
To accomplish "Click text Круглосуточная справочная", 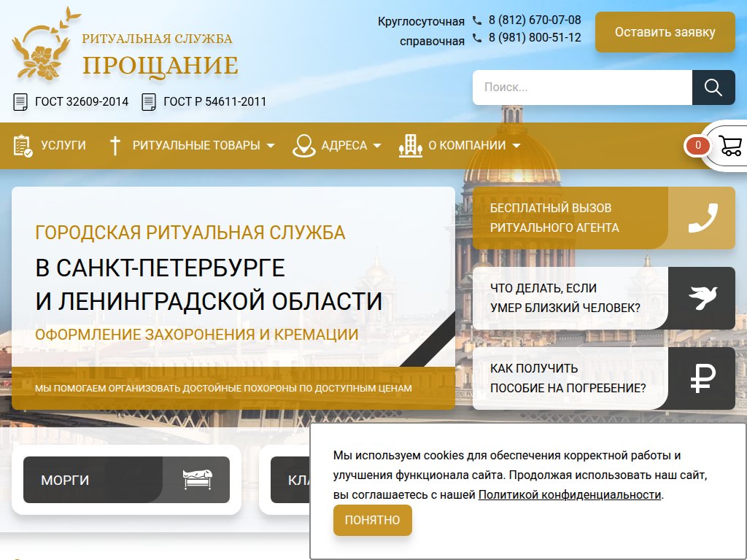I will click(421, 31).
